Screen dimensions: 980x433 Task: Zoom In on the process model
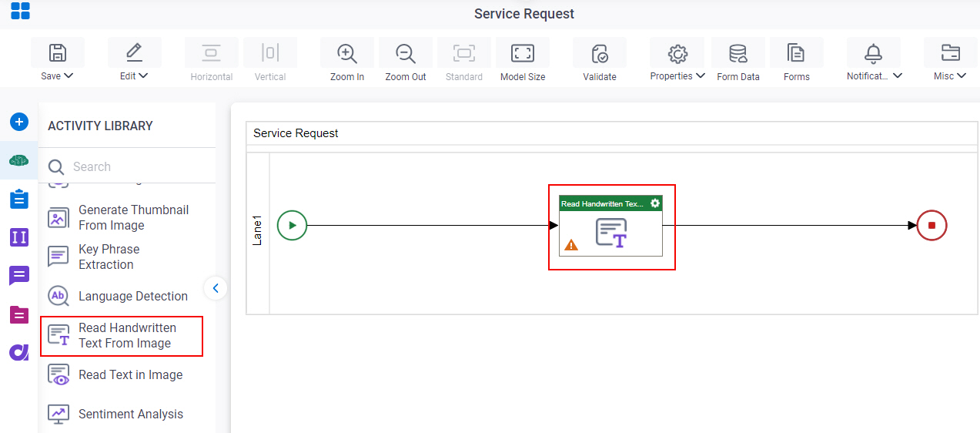click(x=347, y=53)
